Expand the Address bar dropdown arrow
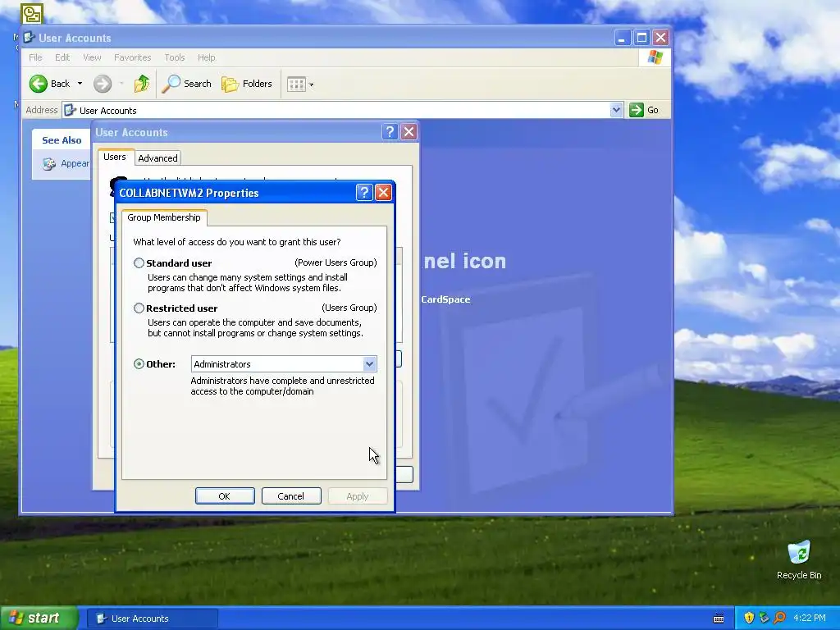The width and height of the screenshot is (840, 630). 616,110
